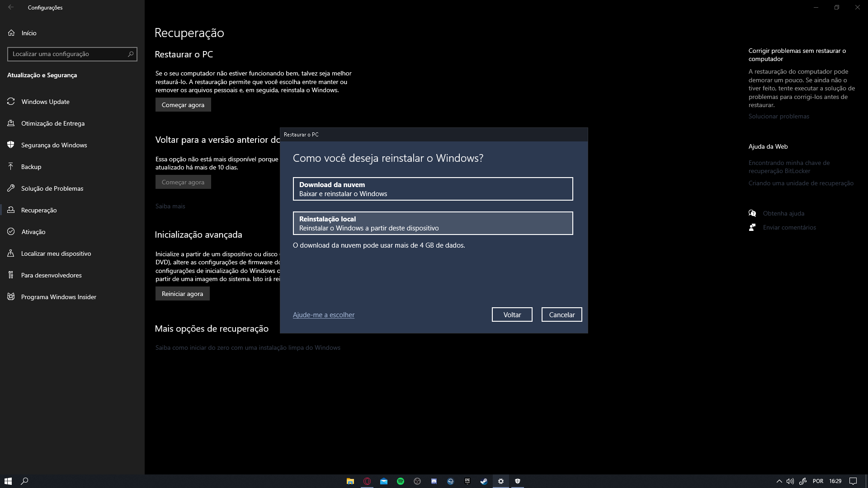Open the Solucionar problemas link
The image size is (868, 488).
pos(778,116)
